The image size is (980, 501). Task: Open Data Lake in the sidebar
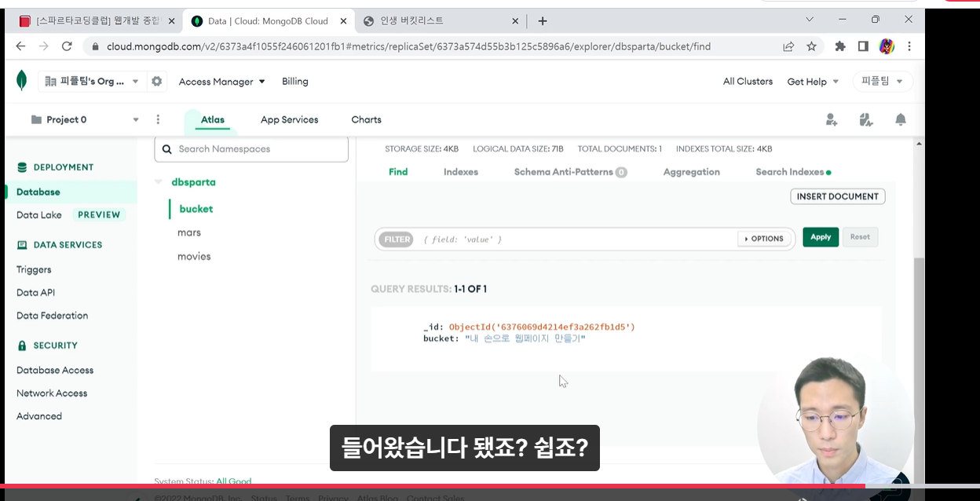click(x=39, y=215)
